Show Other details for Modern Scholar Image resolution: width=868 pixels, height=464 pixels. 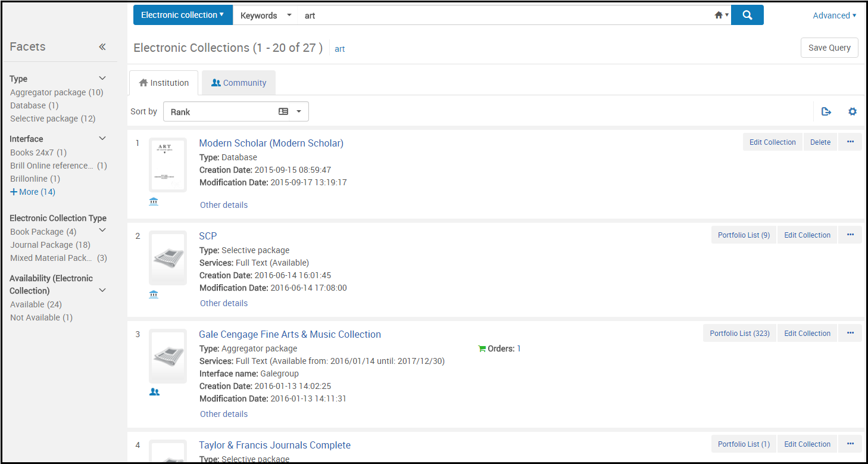tap(224, 205)
